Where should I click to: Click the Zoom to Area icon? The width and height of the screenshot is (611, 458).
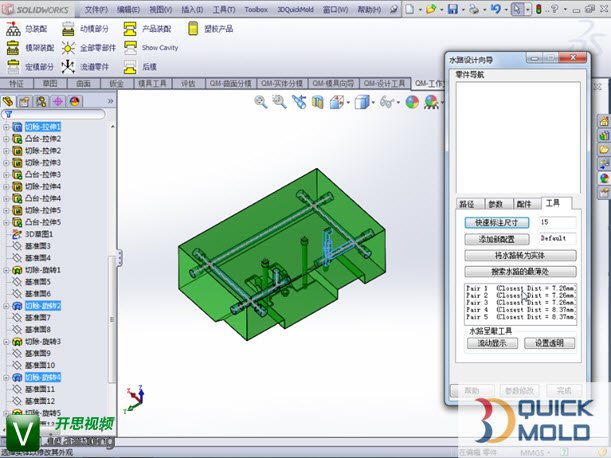279,102
